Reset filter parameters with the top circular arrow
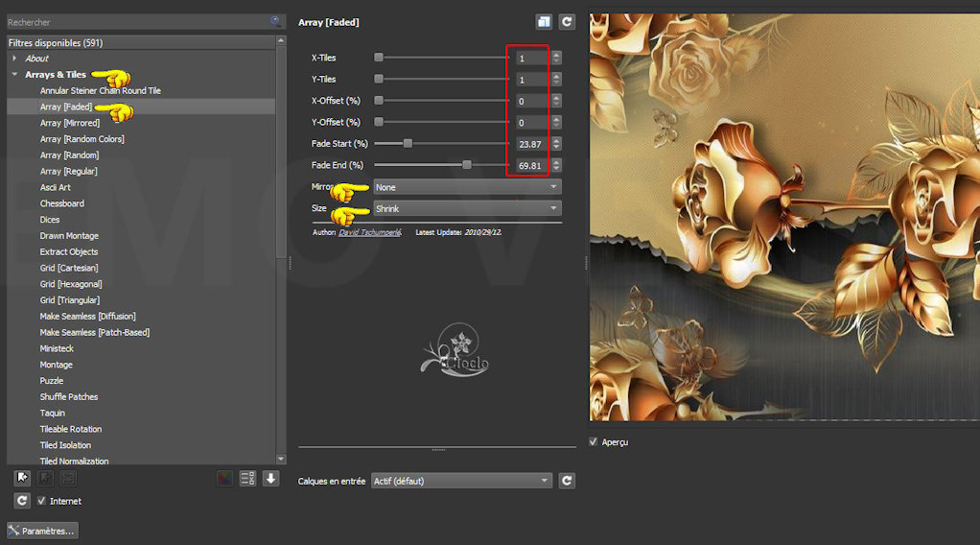 (x=567, y=22)
